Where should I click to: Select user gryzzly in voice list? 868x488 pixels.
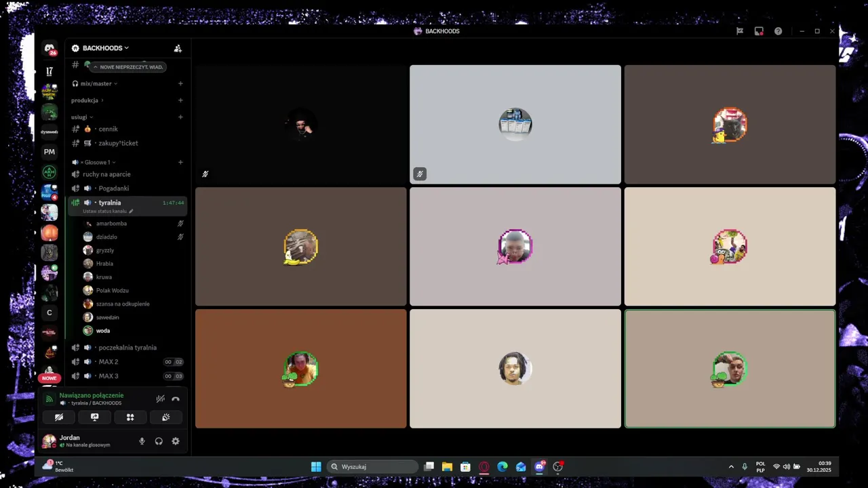134,250
